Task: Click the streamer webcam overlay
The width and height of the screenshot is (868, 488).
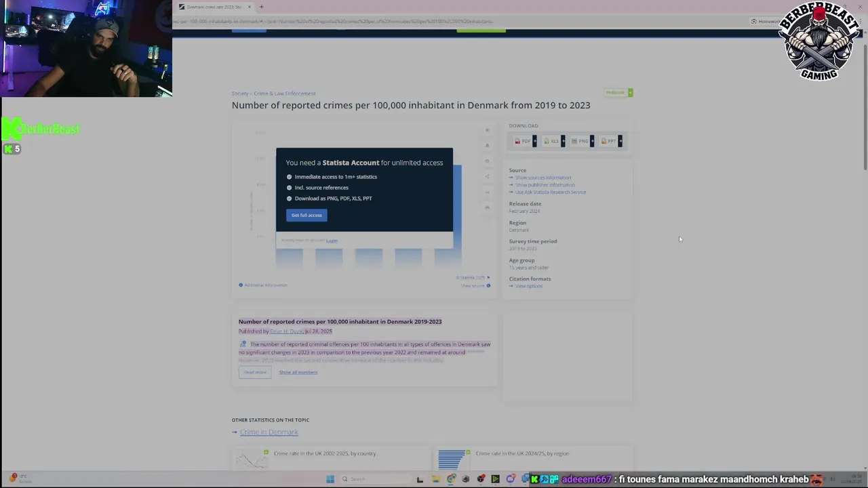Action: coord(86,49)
